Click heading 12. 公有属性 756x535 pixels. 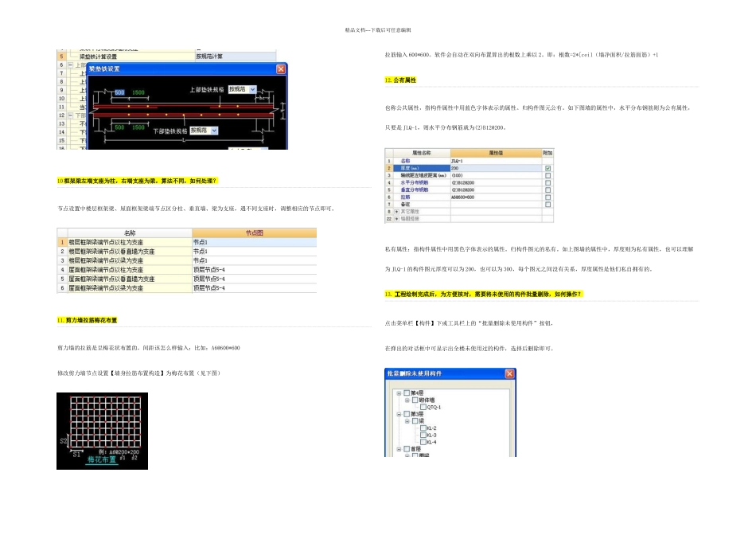click(400, 80)
